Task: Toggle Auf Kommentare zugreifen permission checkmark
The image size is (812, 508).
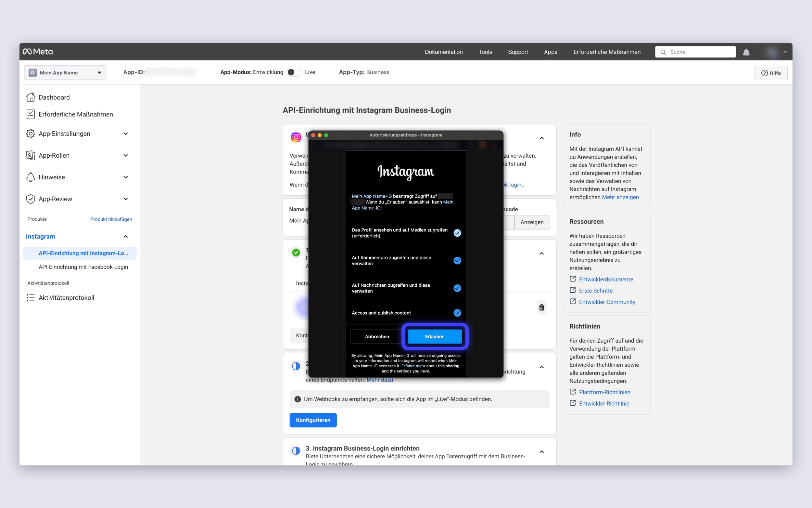Action: (457, 260)
